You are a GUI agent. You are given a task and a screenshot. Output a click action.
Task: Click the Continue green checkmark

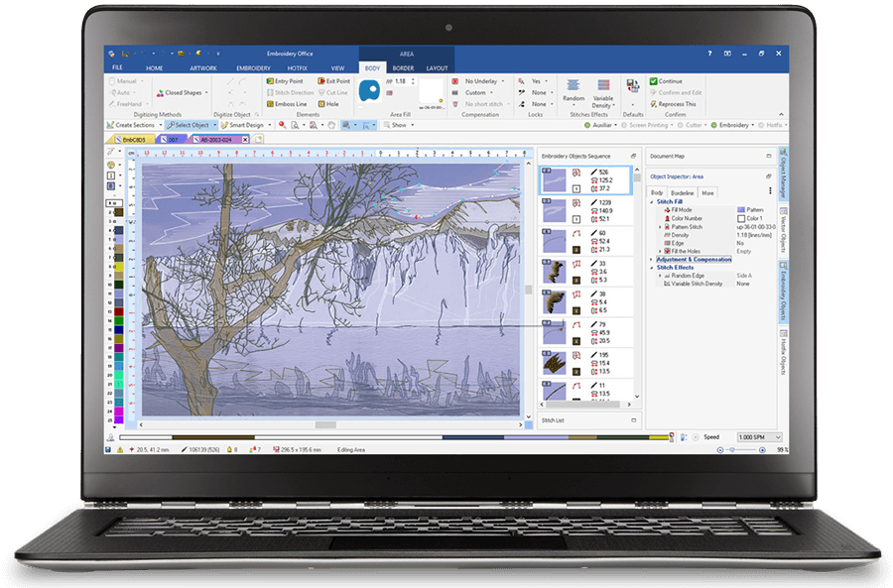(x=654, y=81)
